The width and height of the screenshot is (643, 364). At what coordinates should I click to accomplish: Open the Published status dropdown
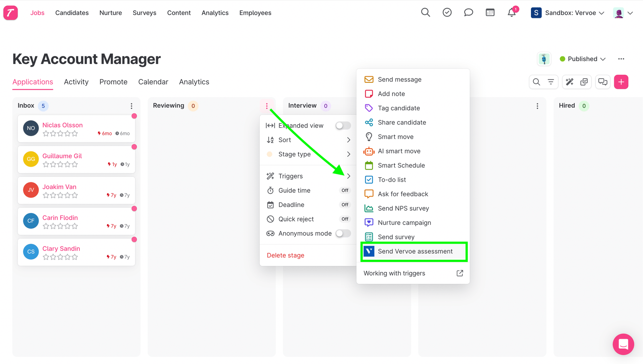point(582,59)
